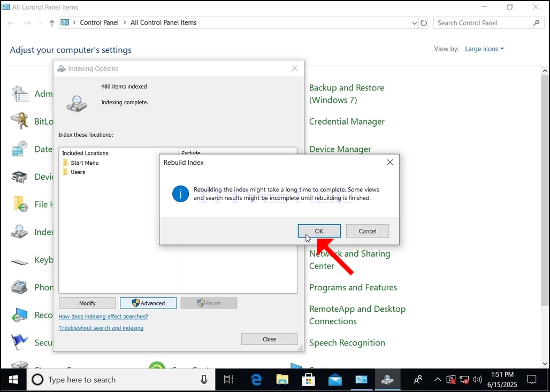Image resolution: width=550 pixels, height=392 pixels.
Task: Open 'Troubleshoot search and indexing' link
Action: pos(101,328)
